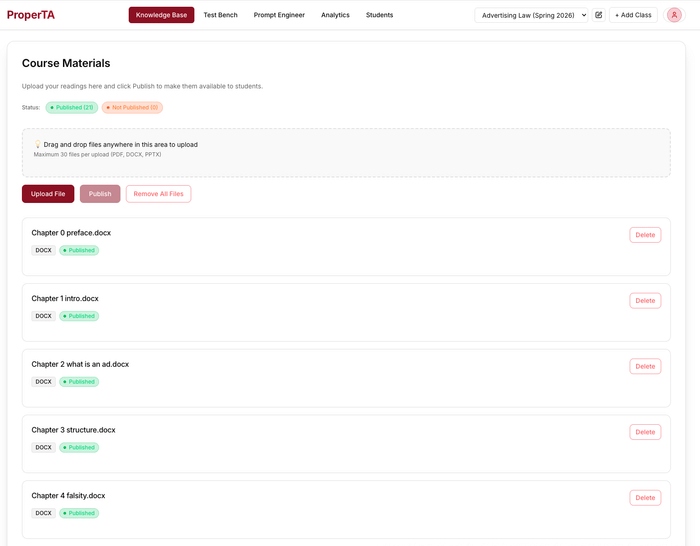This screenshot has width=700, height=546.
Task: Go to the Analytics tab
Action: [x=335, y=15]
